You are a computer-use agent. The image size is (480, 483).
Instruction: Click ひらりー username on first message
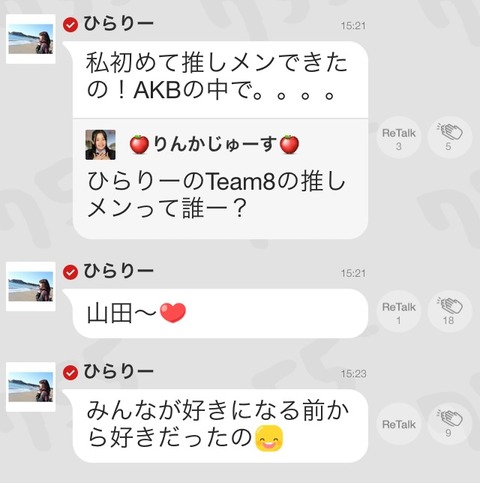point(118,24)
